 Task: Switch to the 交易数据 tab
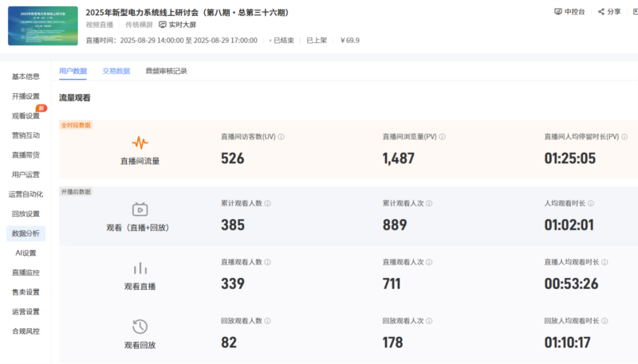(116, 71)
